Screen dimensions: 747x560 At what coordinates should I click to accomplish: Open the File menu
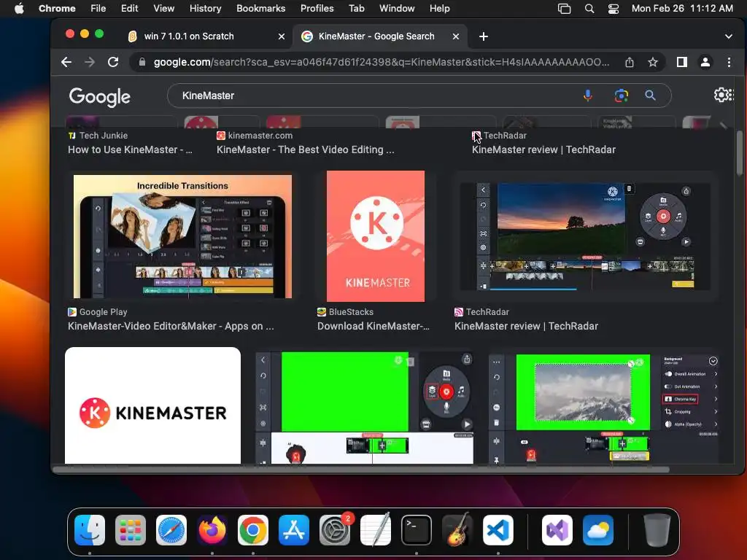98,8
